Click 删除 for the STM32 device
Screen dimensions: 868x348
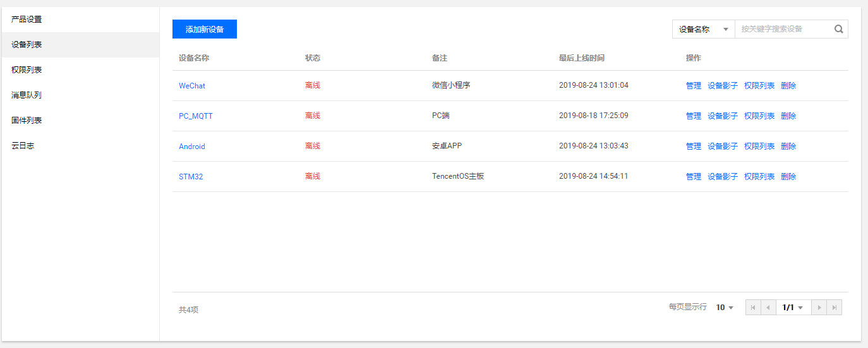click(x=788, y=177)
